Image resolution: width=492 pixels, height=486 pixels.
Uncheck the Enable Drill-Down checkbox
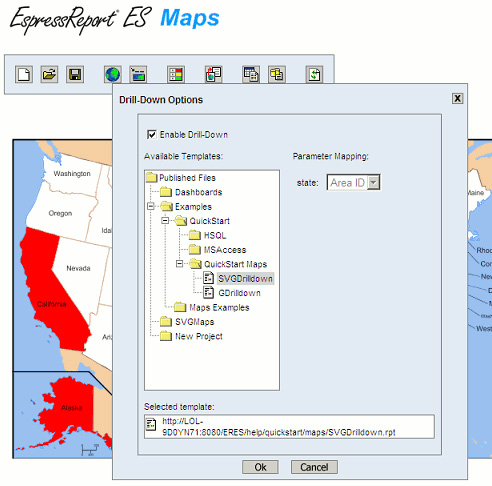(x=152, y=135)
